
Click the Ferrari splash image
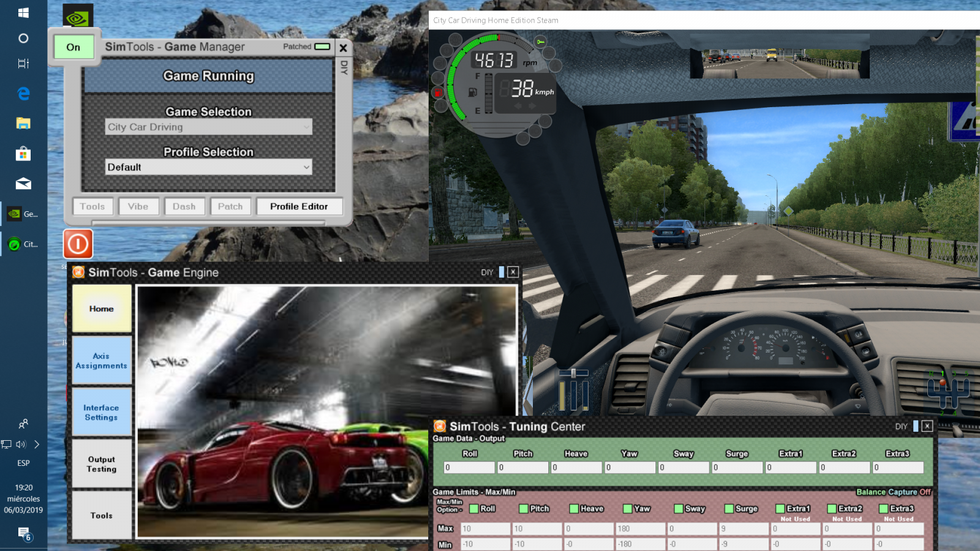(x=327, y=411)
